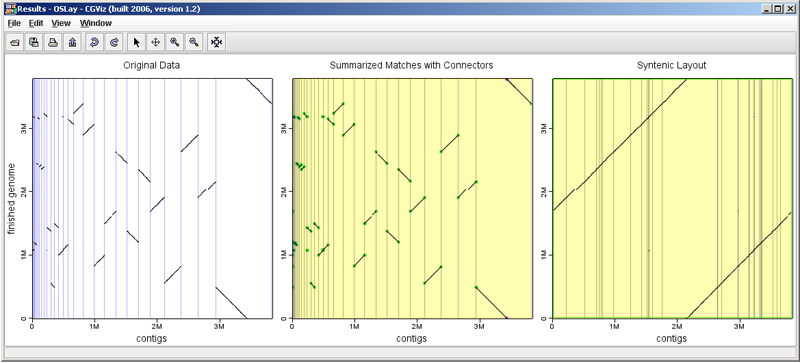Click the fit-to-window icon
Image resolution: width=800 pixels, height=363 pixels.
pos(216,43)
